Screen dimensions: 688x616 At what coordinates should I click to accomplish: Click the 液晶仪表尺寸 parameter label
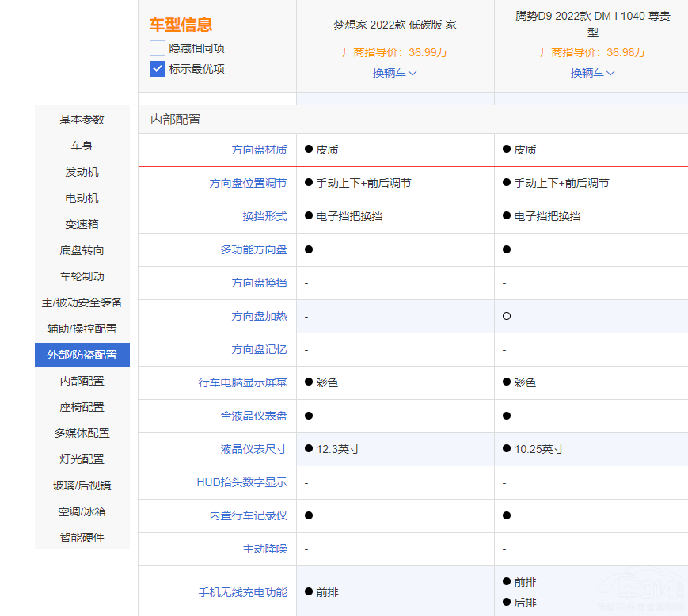[253, 449]
